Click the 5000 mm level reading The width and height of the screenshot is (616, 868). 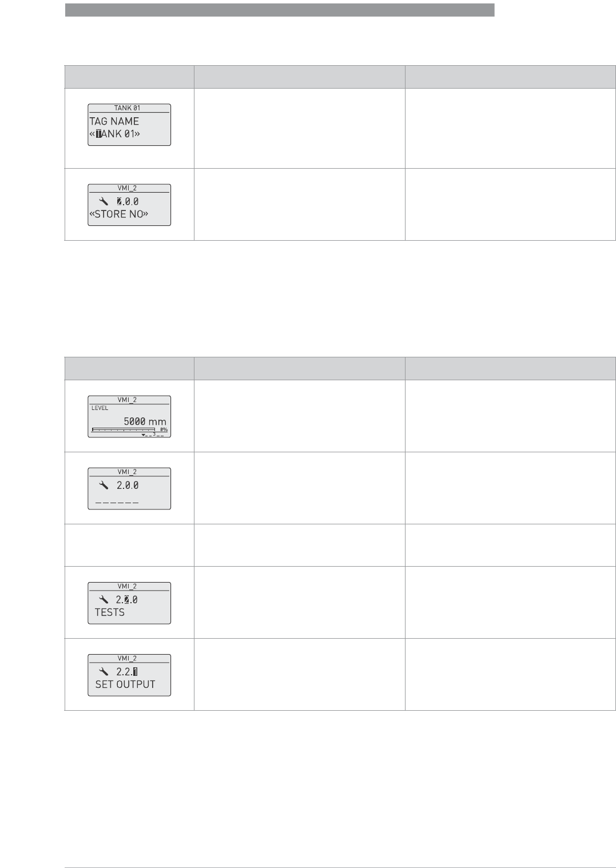(x=145, y=421)
